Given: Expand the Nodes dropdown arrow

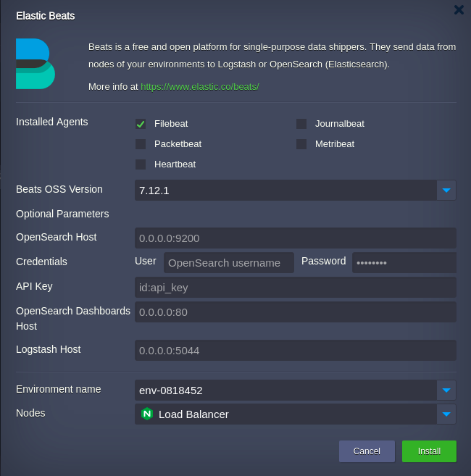Looking at the screenshot, I should pos(446,414).
